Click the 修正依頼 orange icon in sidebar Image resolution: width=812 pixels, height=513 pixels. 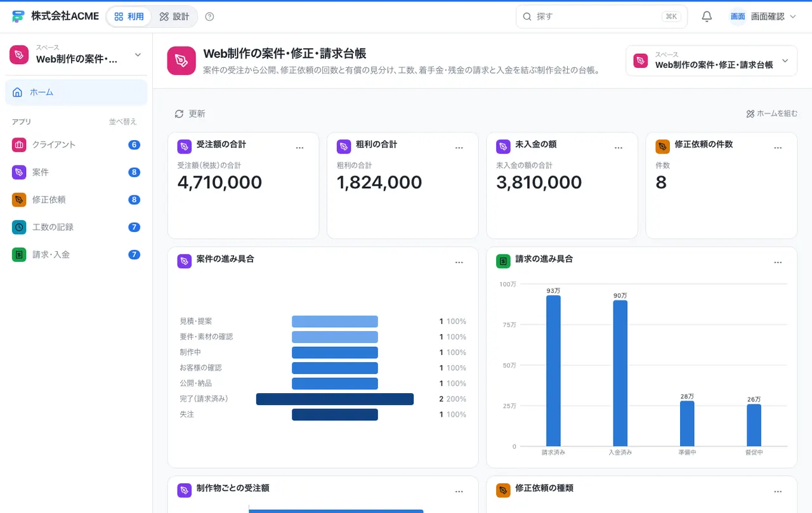19,200
